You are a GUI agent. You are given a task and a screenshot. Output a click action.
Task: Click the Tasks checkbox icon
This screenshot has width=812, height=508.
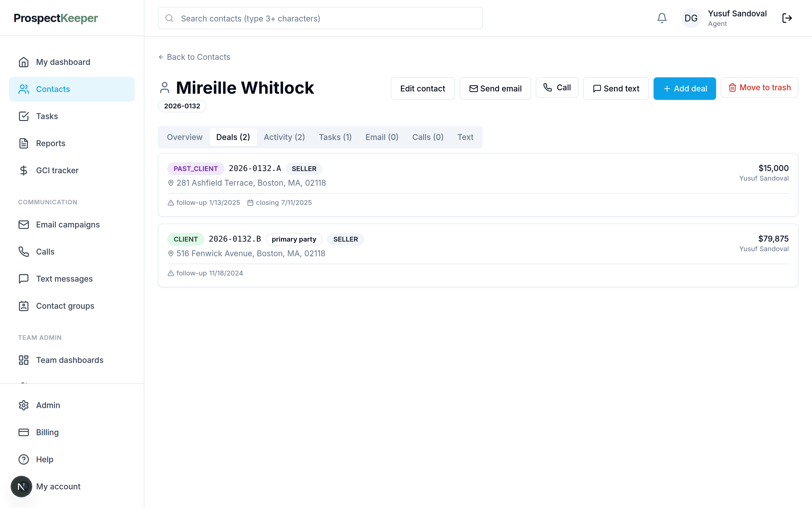tap(23, 116)
